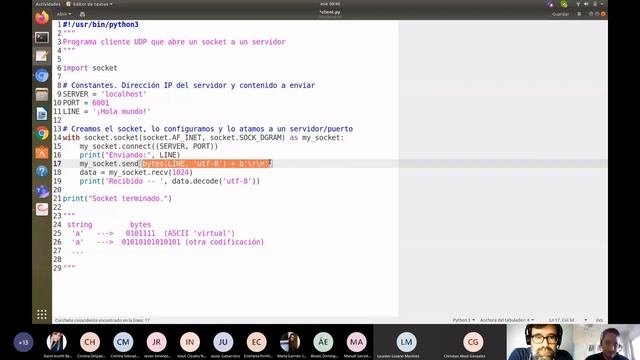Image resolution: width=640 pixels, height=360 pixels.
Task: Select participant avatar LM
Action: tap(406, 342)
